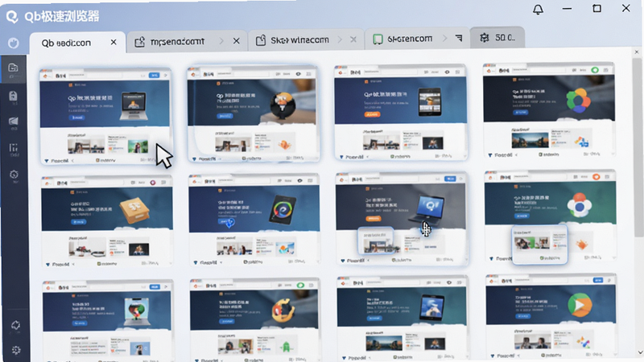Switch to the Sker winecom tab

[306, 40]
